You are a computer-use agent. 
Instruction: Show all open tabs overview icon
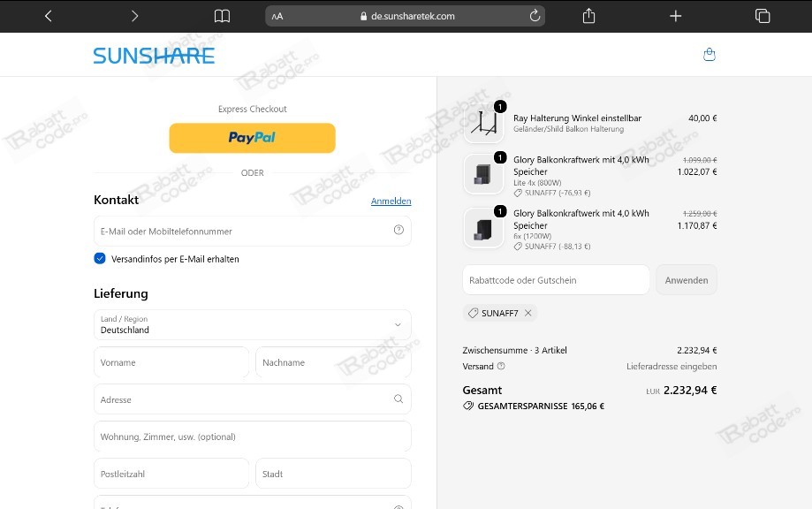pyautogui.click(x=763, y=16)
